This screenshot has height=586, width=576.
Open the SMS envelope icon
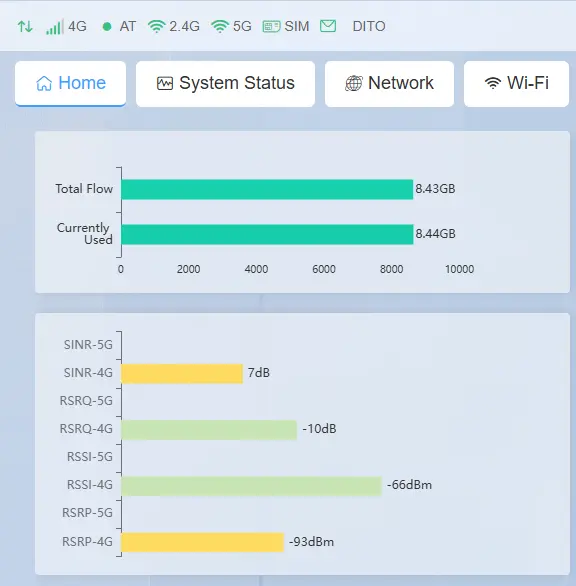click(328, 26)
